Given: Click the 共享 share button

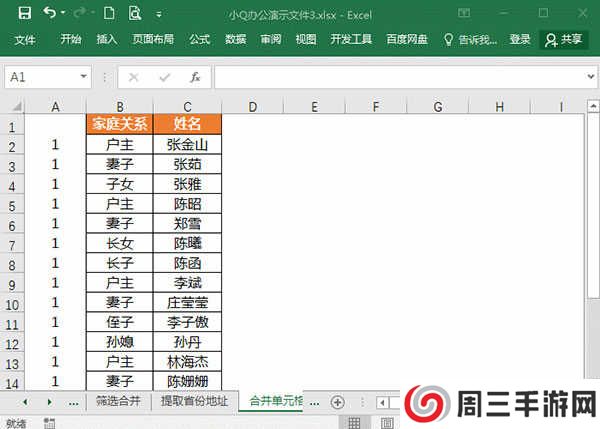Looking at the screenshot, I should 563,39.
